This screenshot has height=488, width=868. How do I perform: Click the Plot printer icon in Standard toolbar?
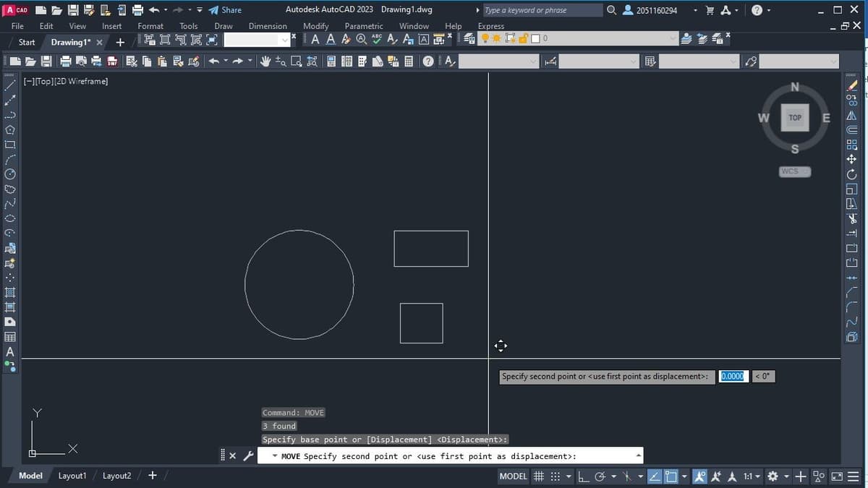pos(66,62)
